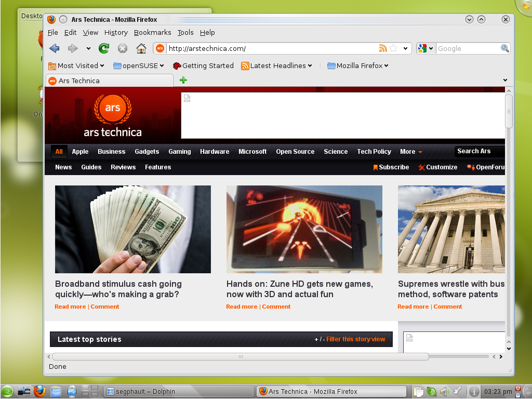
Task: Switch to segphault – Dolphin in the taskbar
Action: (179, 392)
